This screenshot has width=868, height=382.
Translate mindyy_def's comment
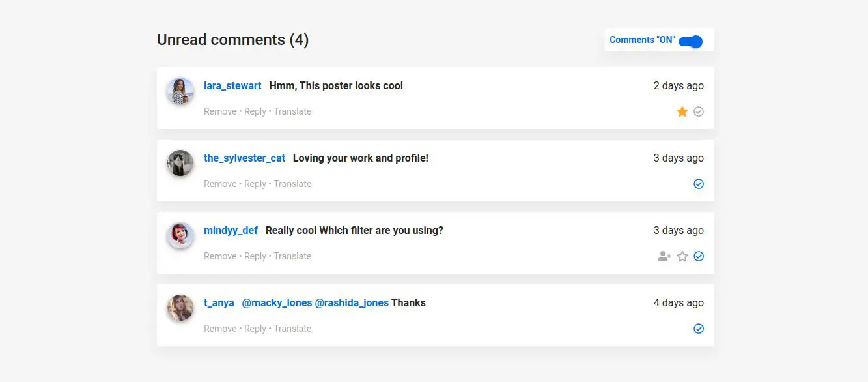pos(292,257)
